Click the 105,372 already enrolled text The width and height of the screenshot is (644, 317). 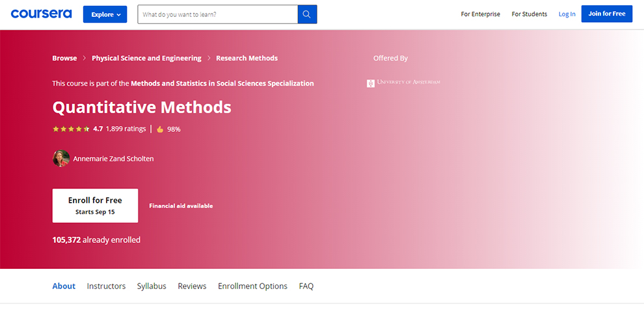(x=96, y=240)
